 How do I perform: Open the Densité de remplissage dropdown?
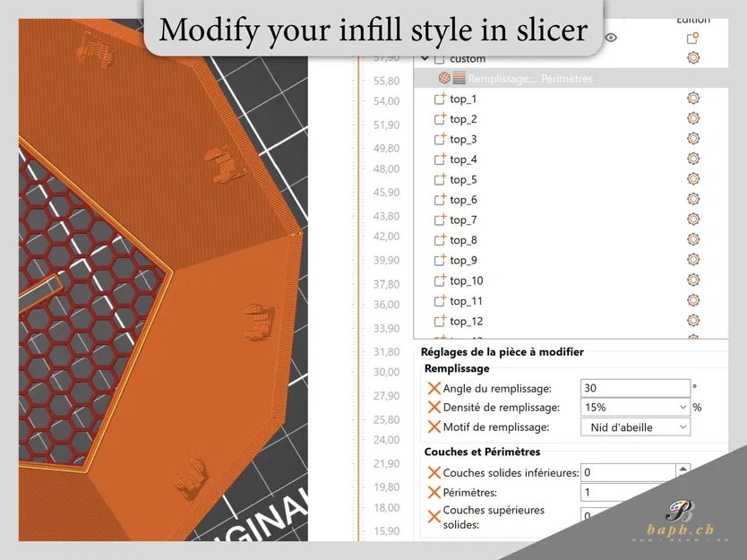click(x=636, y=408)
